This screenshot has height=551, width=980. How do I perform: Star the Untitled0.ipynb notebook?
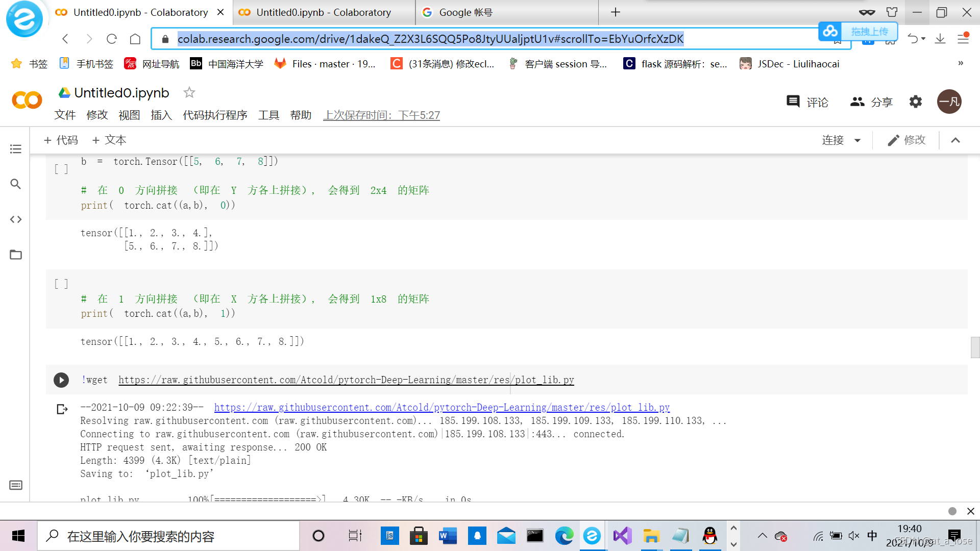(x=189, y=92)
